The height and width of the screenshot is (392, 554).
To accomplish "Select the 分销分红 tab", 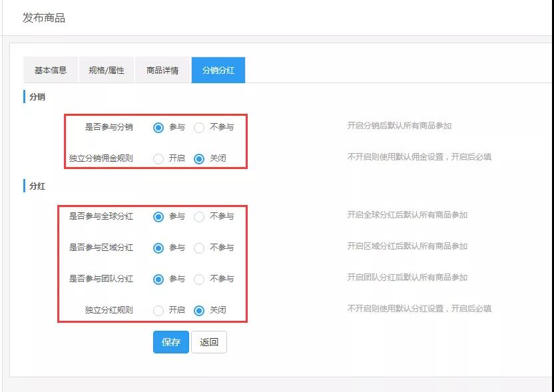I will [x=218, y=69].
